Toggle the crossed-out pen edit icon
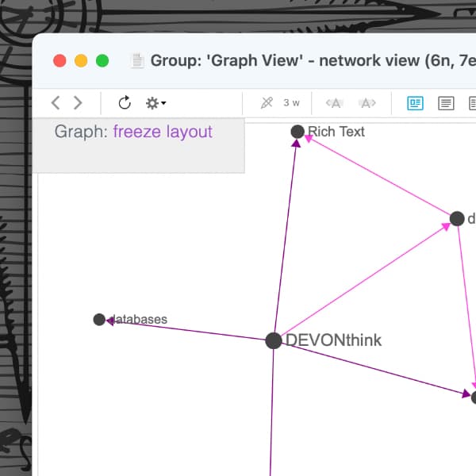476x476 pixels. [267, 102]
